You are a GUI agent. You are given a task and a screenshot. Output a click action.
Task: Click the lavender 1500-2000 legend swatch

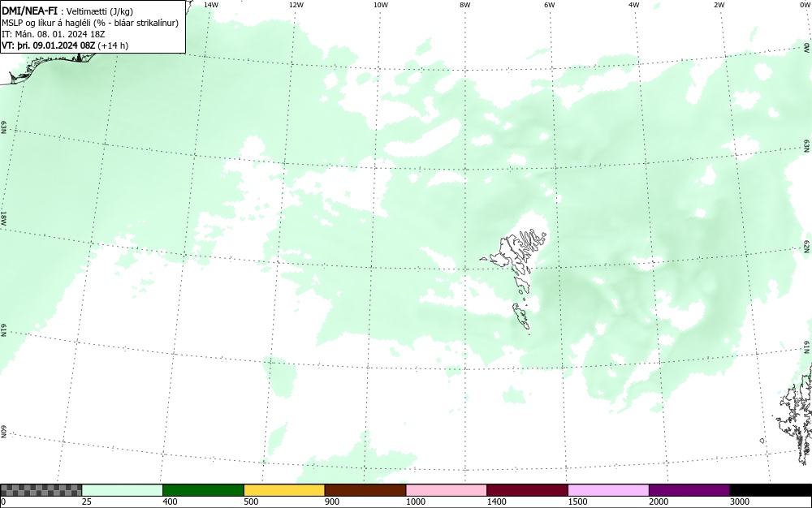coord(608,490)
